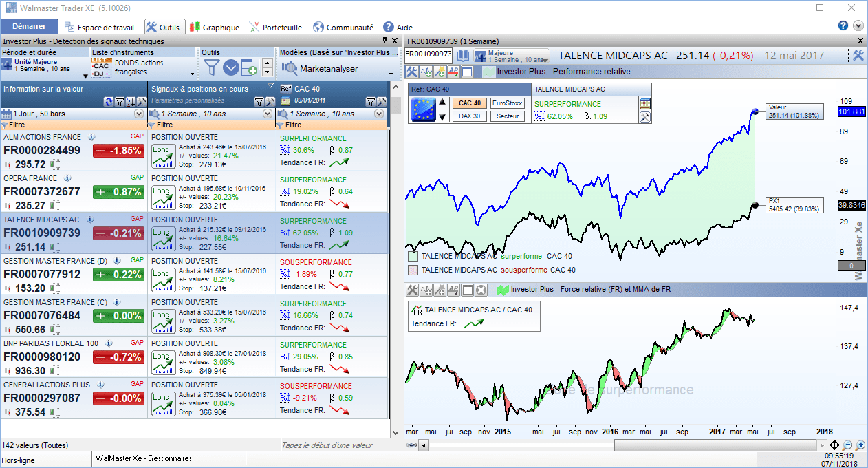This screenshot has width=868, height=468.
Task: Click the info icon next to ALM ACTIONS FRANCE
Action: click(x=91, y=137)
